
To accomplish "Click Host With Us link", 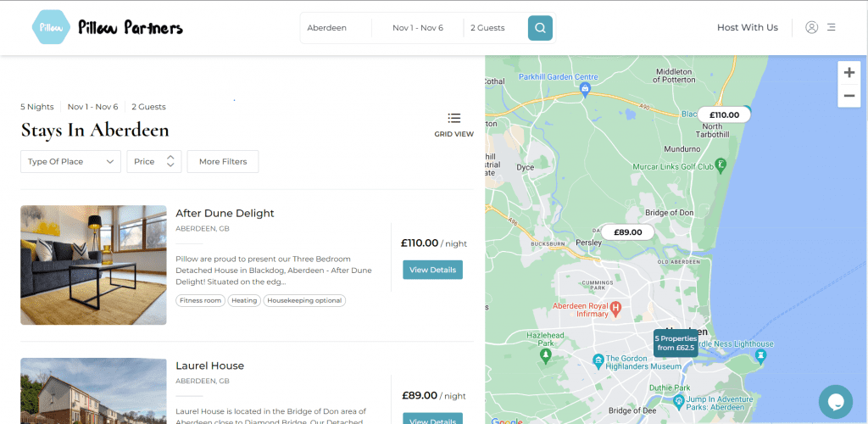I will coord(748,27).
